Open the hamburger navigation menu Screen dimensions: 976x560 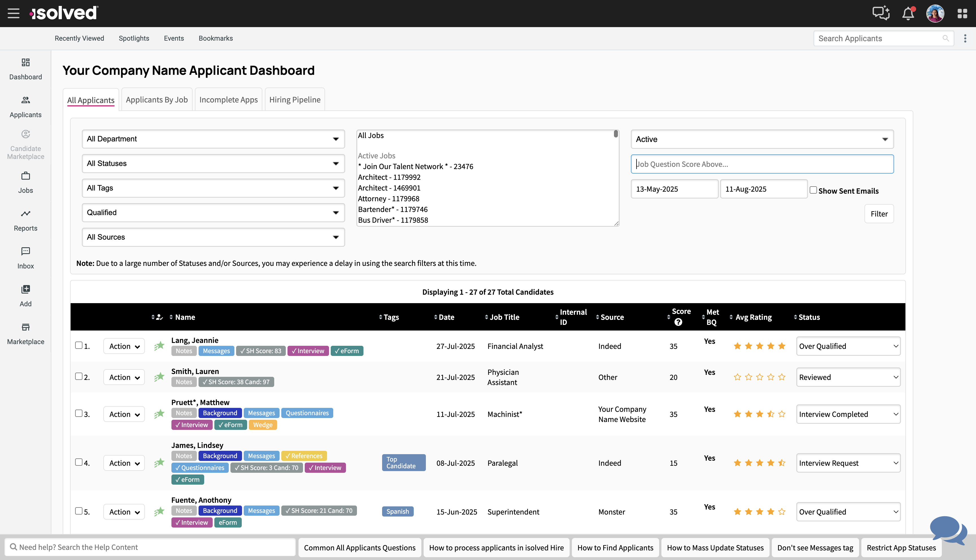coord(14,14)
